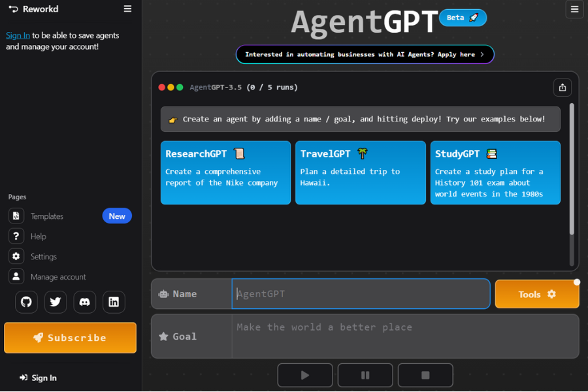
Task: Open the LinkedIn icon
Action: tap(113, 302)
